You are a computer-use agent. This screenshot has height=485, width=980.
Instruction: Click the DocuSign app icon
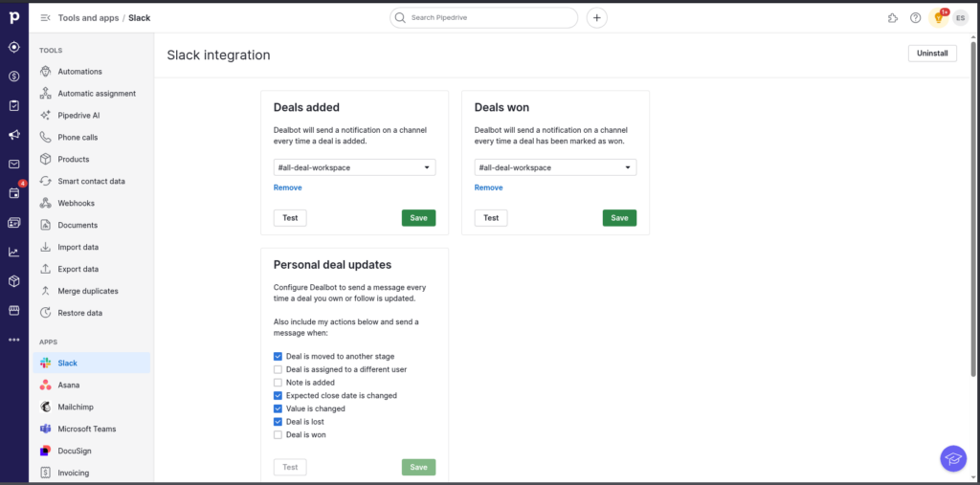[x=45, y=451]
